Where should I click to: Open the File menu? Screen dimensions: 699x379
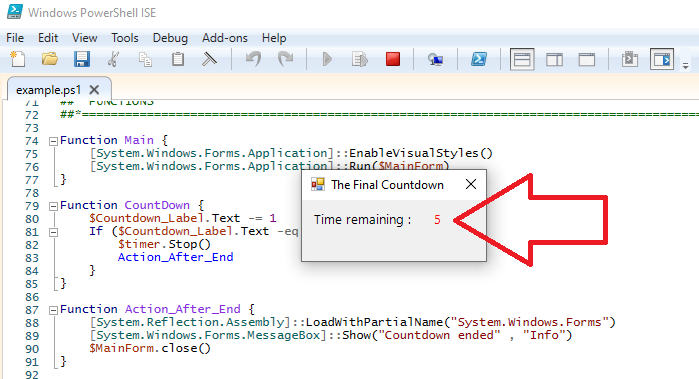pyautogui.click(x=15, y=38)
